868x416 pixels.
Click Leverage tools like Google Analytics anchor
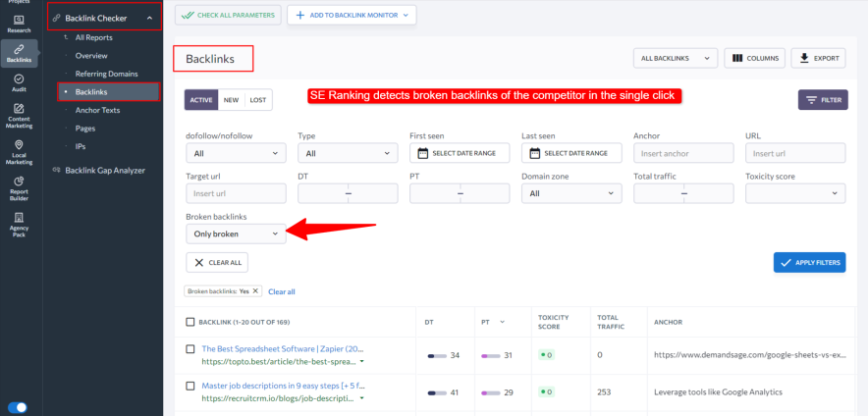(718, 392)
